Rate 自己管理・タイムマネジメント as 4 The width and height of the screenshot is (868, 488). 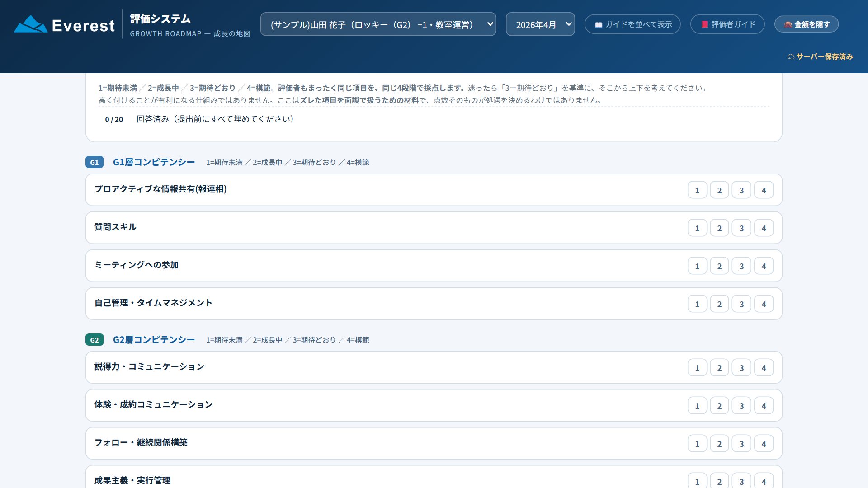pyautogui.click(x=764, y=304)
